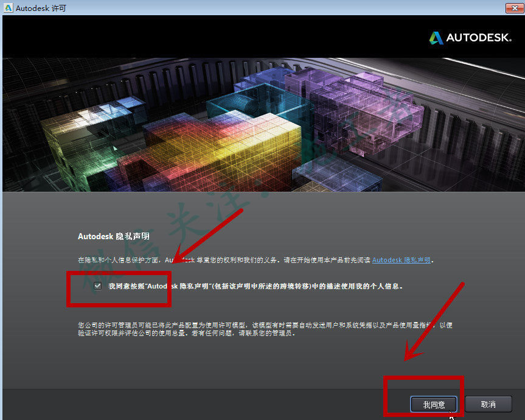The height and width of the screenshot is (420, 525).
Task: Click the Autodesk 许可 title bar text
Action: pyautogui.click(x=41, y=8)
